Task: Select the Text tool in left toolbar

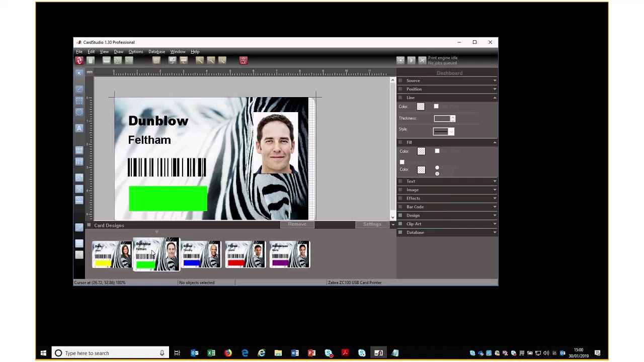Action: (x=79, y=128)
